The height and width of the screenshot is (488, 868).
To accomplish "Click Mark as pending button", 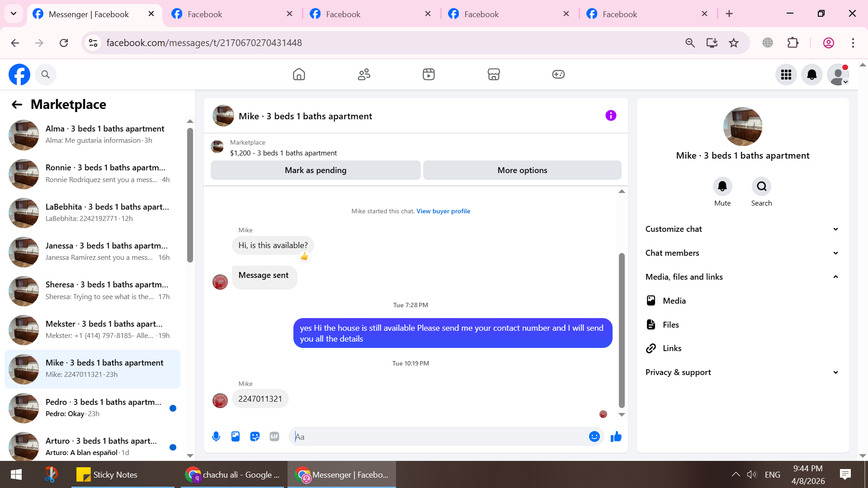I will click(316, 170).
